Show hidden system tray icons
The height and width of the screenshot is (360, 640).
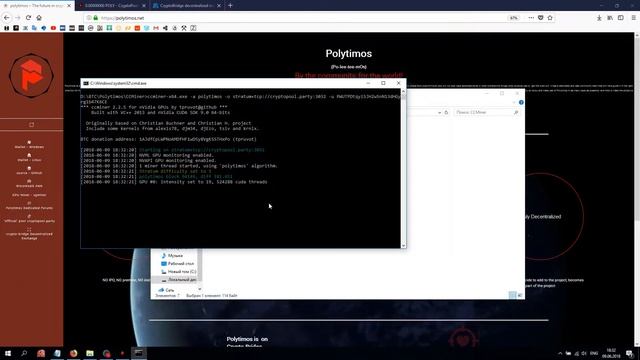pos(560,353)
